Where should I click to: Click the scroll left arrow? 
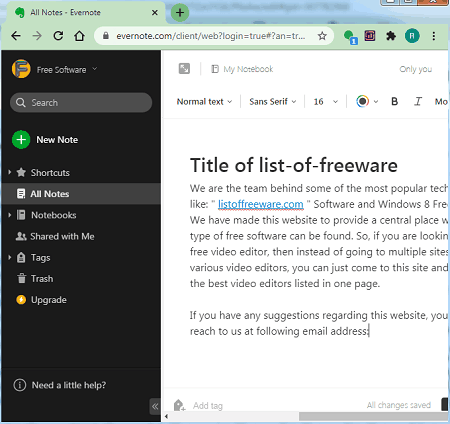166,416
